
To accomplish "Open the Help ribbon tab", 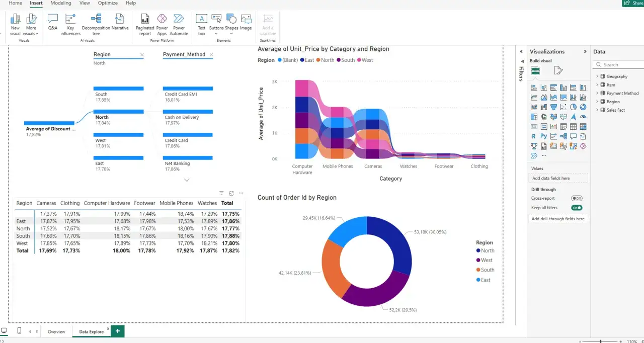I will point(131,3).
